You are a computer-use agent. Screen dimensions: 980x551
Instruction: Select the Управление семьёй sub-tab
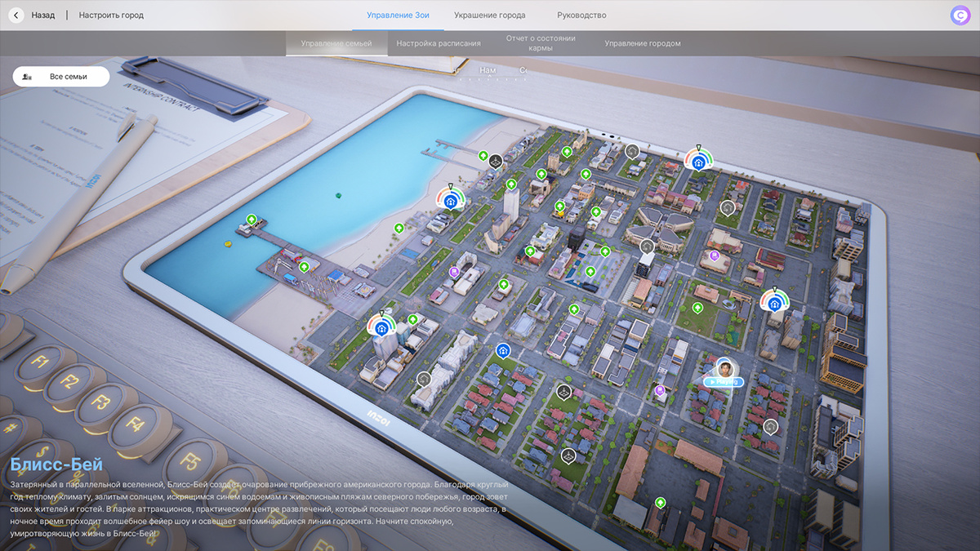tap(336, 43)
